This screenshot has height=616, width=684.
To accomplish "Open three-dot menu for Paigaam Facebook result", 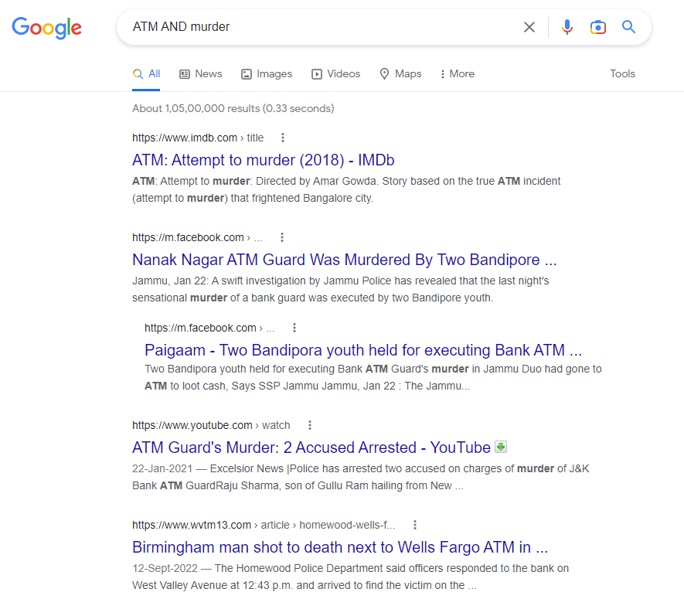I will [294, 328].
